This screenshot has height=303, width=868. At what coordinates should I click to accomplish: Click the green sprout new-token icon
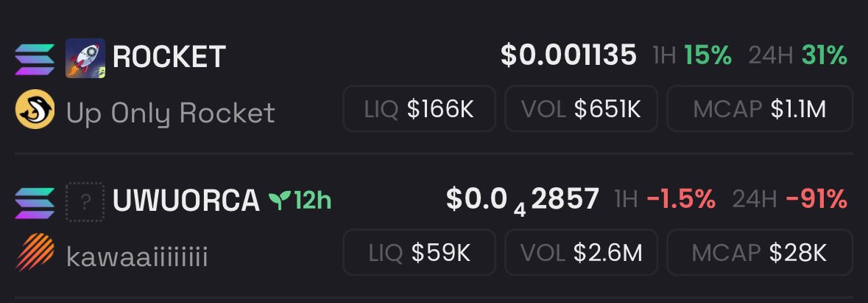(279, 200)
